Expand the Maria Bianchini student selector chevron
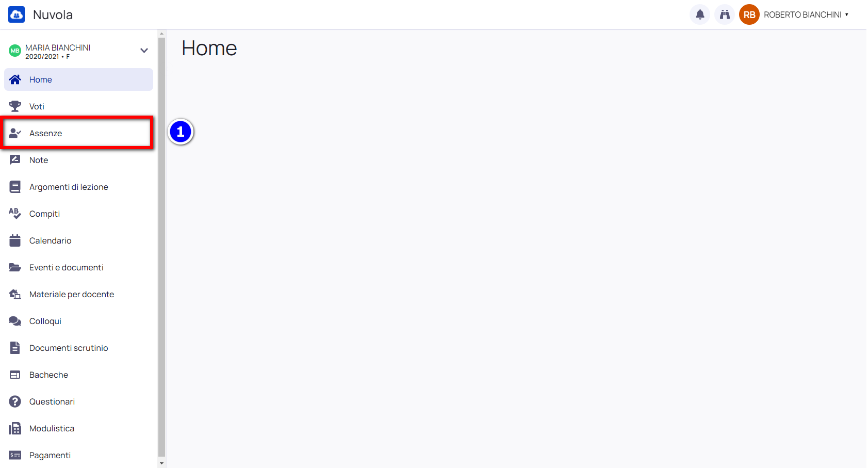Screen dimensions: 868x468 144,51
